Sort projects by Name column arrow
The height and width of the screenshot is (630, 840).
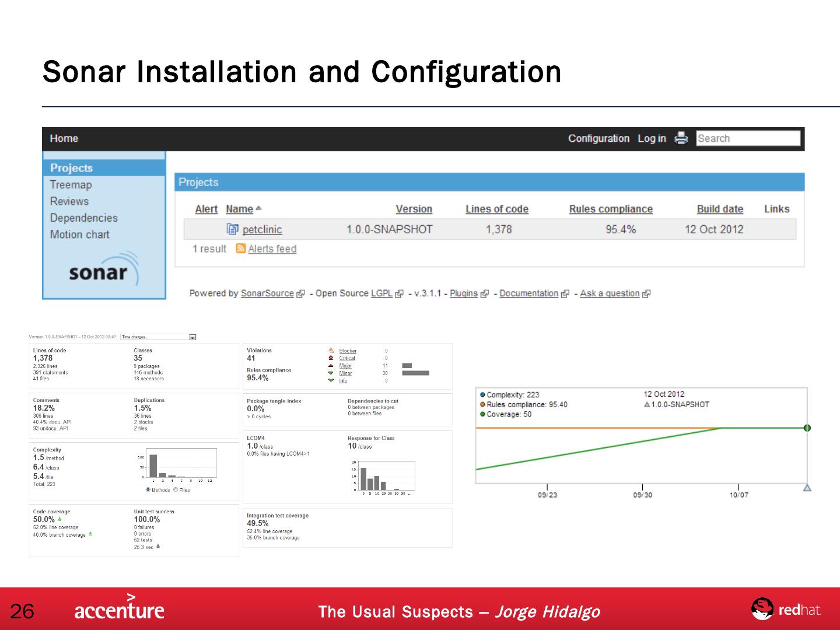[259, 209]
